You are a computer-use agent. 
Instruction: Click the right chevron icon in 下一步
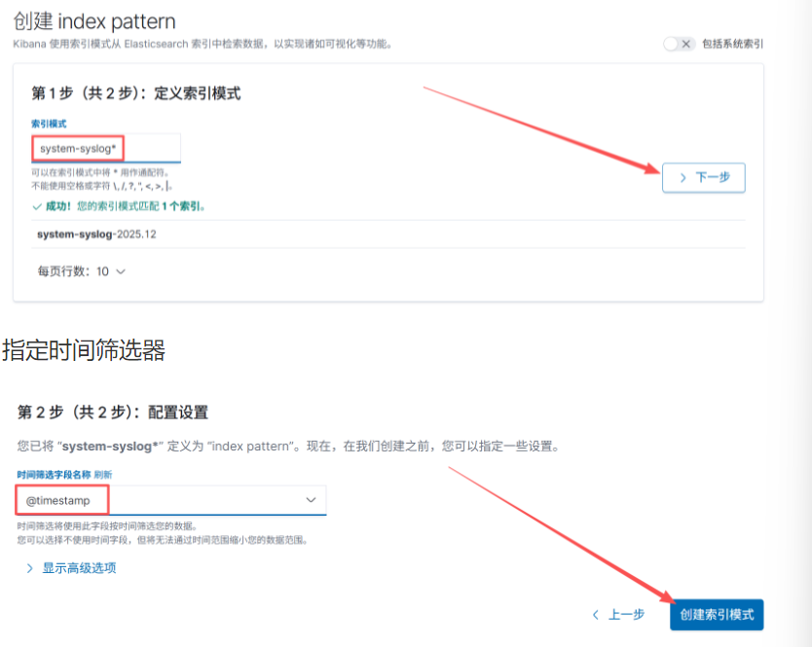683,178
